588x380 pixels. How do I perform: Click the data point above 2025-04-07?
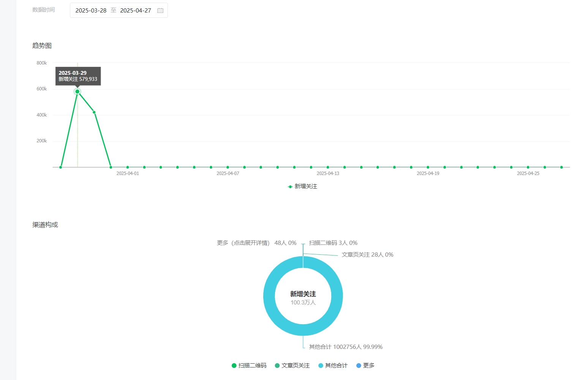tap(228, 167)
